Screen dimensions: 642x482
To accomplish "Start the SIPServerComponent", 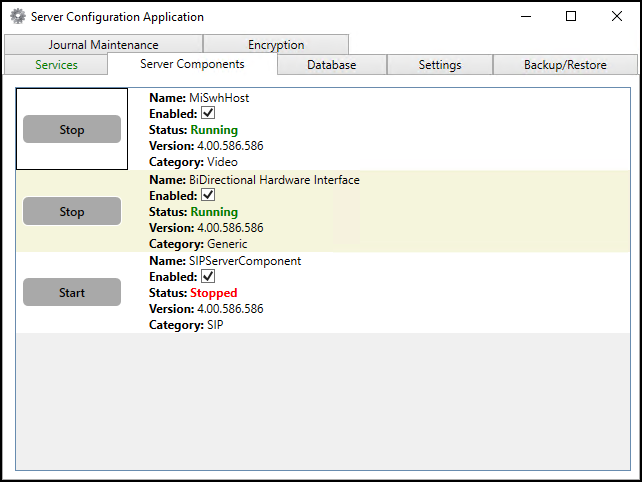I will pyautogui.click(x=72, y=293).
